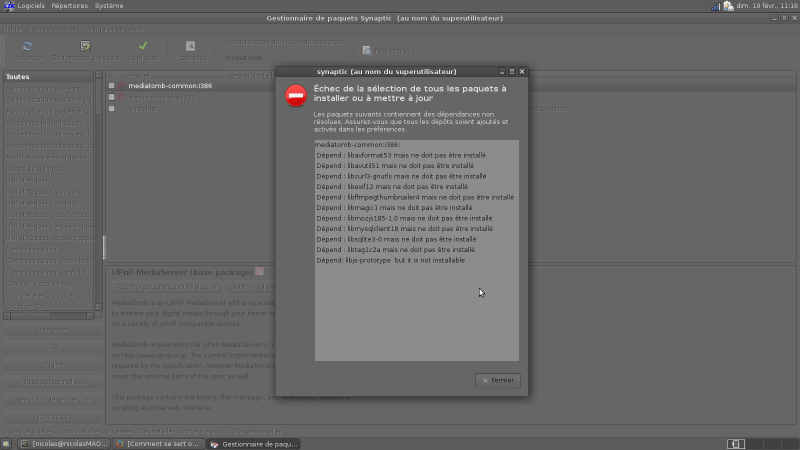Click 'Dépend : libsqlite3-0' line in dialog
The width and height of the screenshot is (800, 450).
click(x=396, y=239)
